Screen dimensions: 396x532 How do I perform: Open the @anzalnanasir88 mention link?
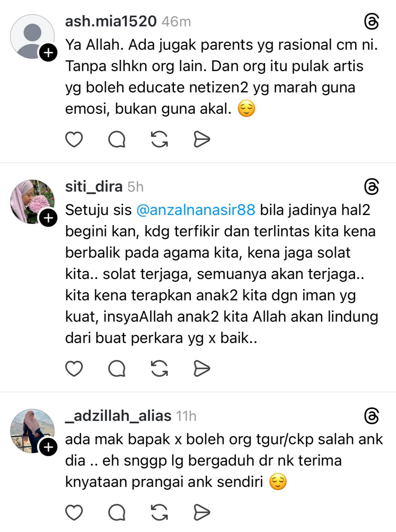pyautogui.click(x=195, y=210)
